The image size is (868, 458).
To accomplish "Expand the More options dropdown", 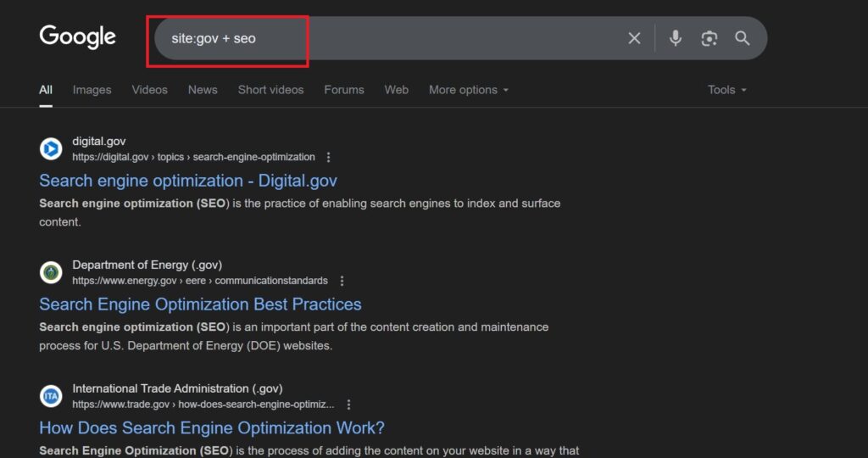I will pyautogui.click(x=468, y=90).
